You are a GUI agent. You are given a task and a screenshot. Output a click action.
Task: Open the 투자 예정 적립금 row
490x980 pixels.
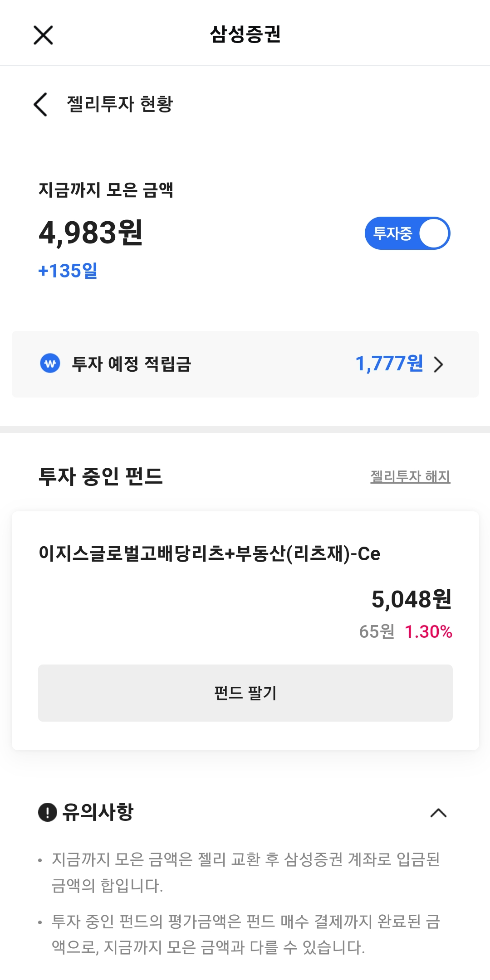click(245, 364)
